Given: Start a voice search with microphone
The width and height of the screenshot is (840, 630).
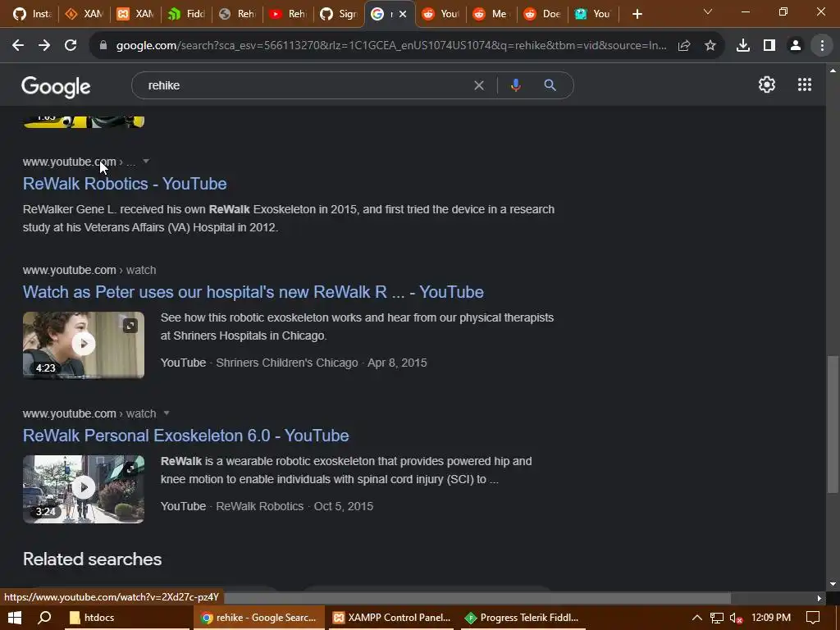Looking at the screenshot, I should click(515, 85).
